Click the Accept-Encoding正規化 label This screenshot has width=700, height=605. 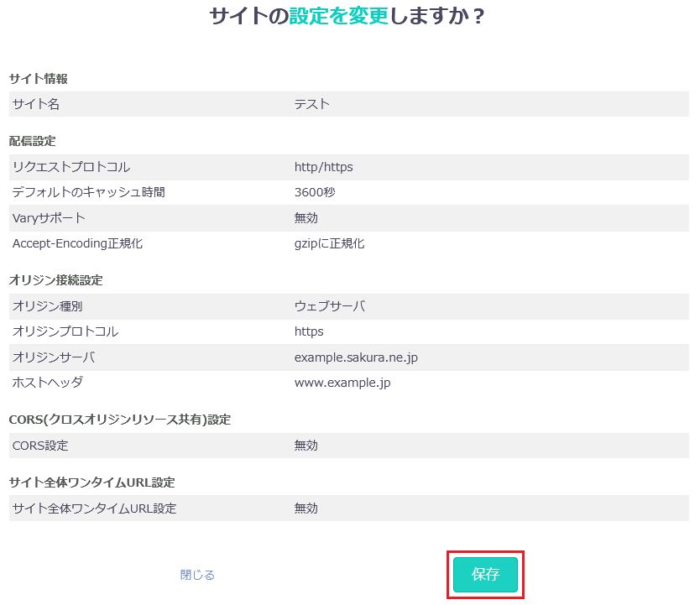(77, 243)
